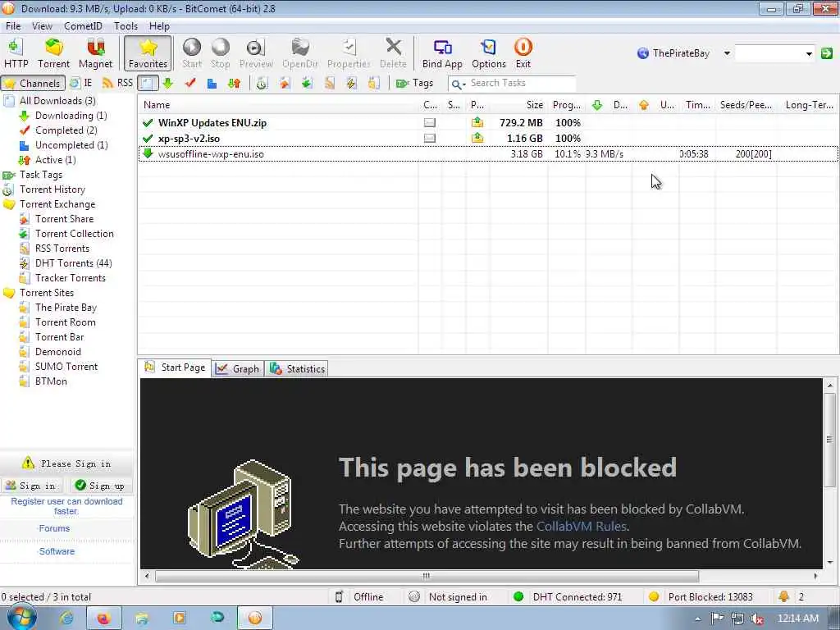Click the OpenDir toolbar icon
This screenshot has height=630, width=840.
(300, 53)
